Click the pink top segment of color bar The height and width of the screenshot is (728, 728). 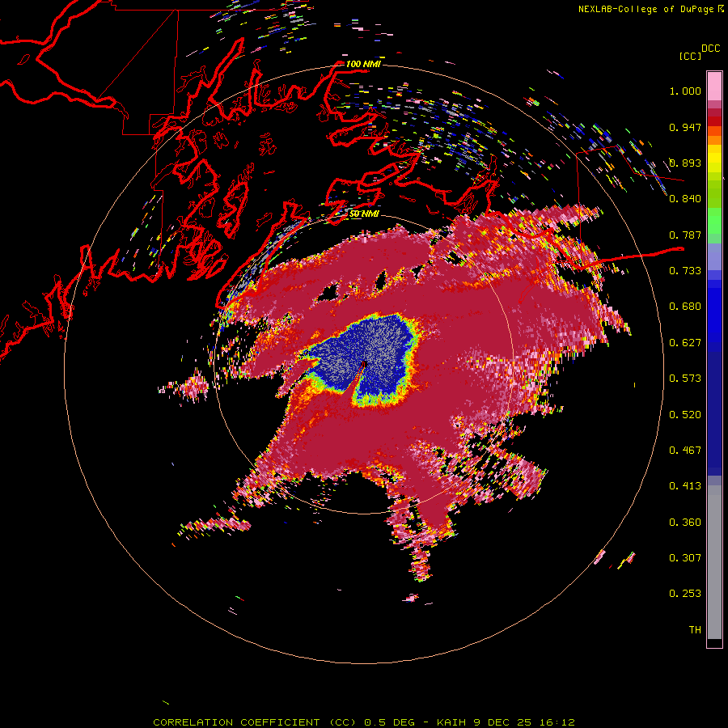[x=714, y=86]
